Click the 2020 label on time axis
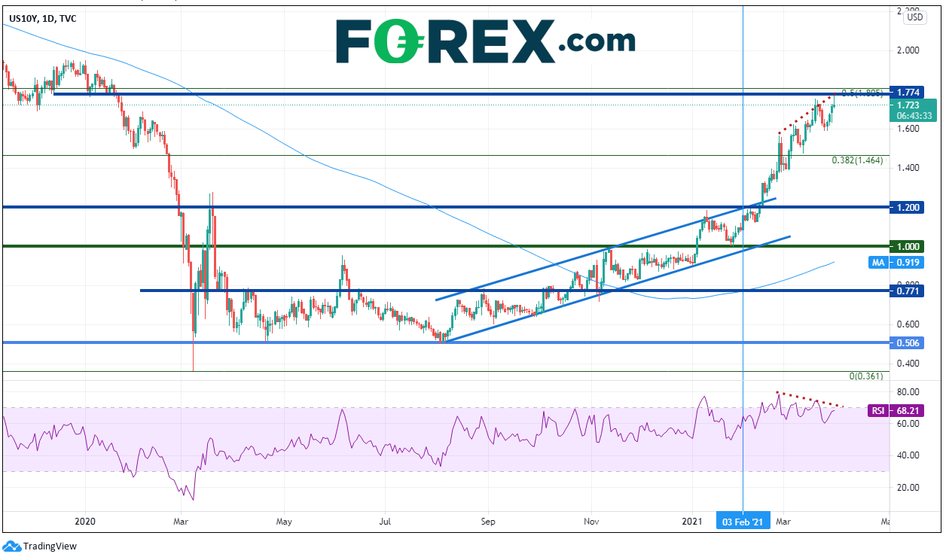 click(x=86, y=521)
